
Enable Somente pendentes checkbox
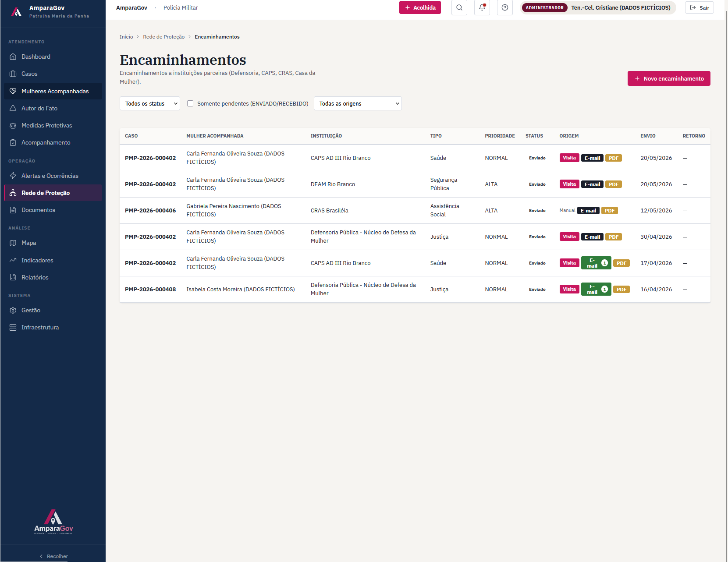click(190, 103)
